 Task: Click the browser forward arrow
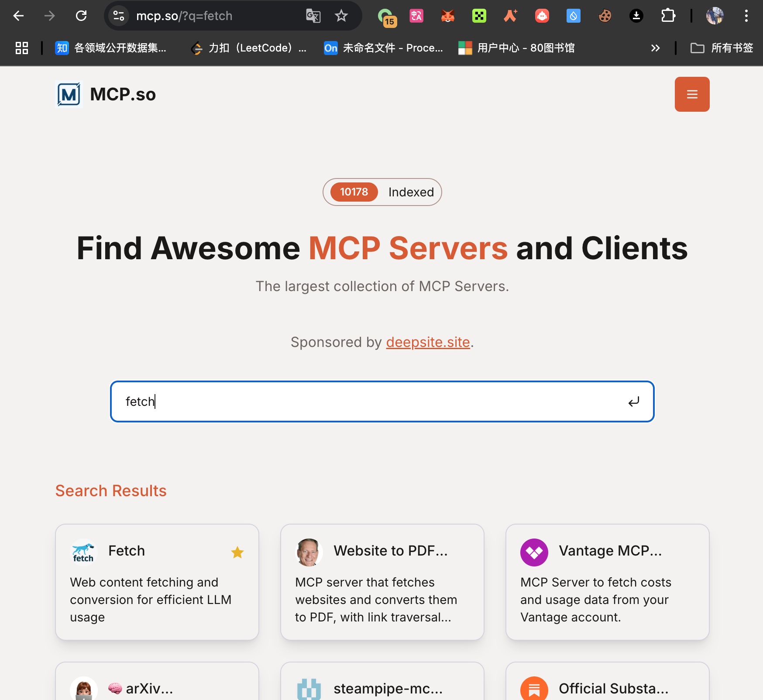50,16
